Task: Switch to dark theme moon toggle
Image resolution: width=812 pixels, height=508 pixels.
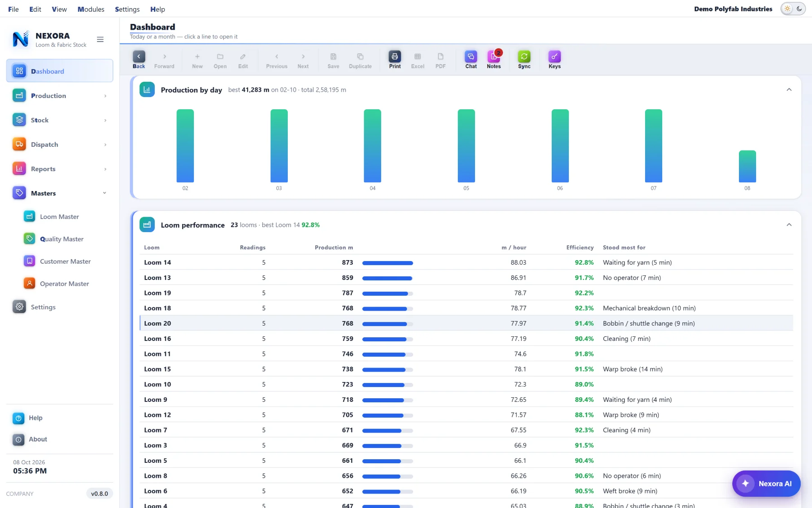Action: coord(799,9)
